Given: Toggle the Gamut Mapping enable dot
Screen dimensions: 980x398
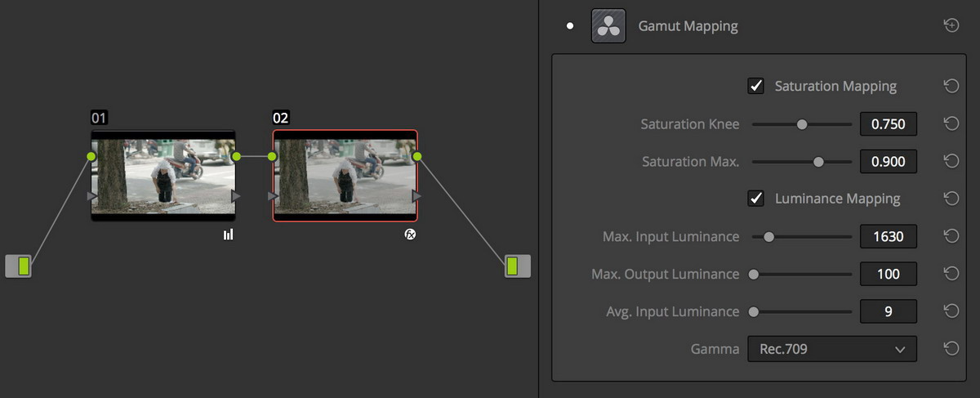Looking at the screenshot, I should (x=570, y=26).
